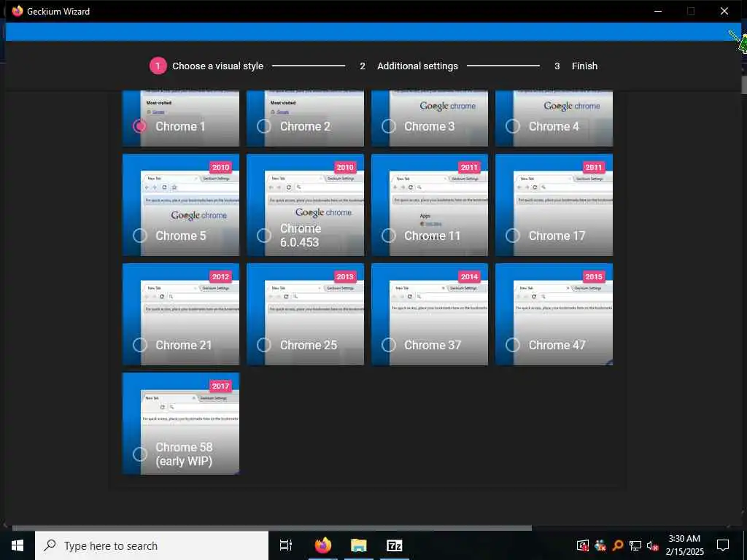Image resolution: width=747 pixels, height=560 pixels.
Task: Select the Chrome 1 radio button
Action: [x=139, y=126]
